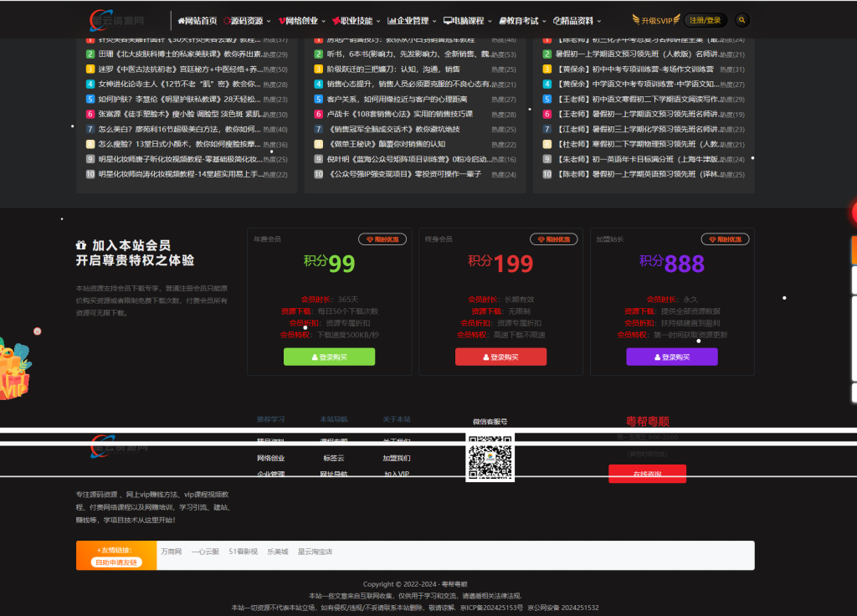Click the 自助申请友链 button
The width and height of the screenshot is (857, 616).
click(x=115, y=562)
